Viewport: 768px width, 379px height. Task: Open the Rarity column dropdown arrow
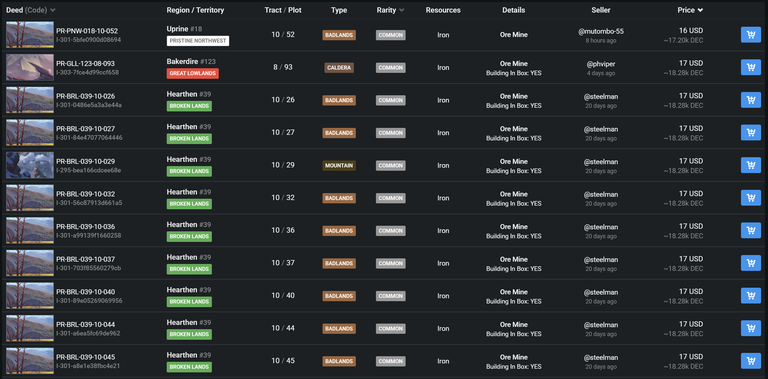[402, 10]
